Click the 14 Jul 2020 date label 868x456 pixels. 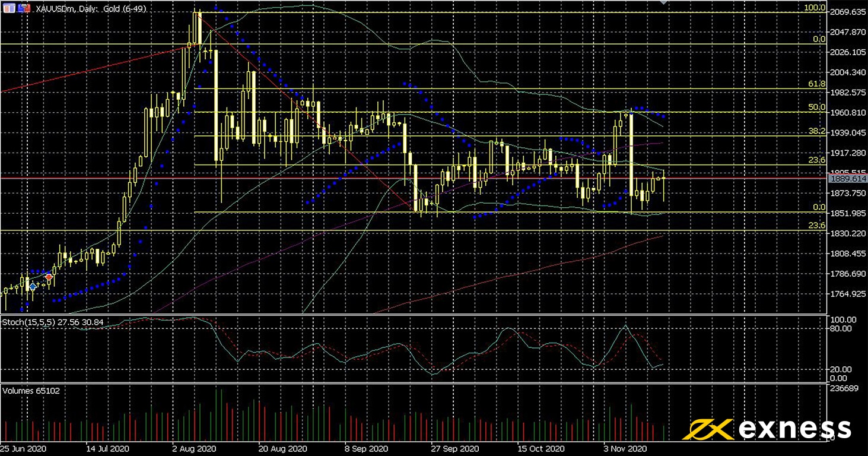[x=107, y=448]
